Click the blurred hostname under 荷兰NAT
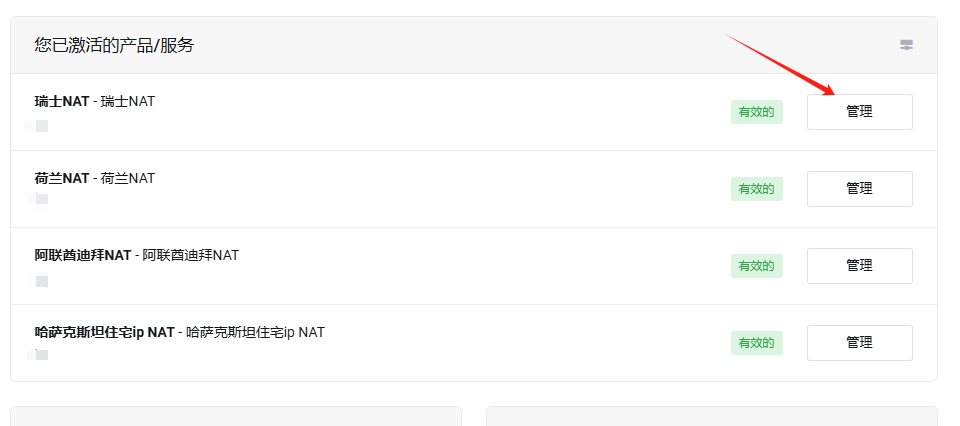 tap(41, 199)
